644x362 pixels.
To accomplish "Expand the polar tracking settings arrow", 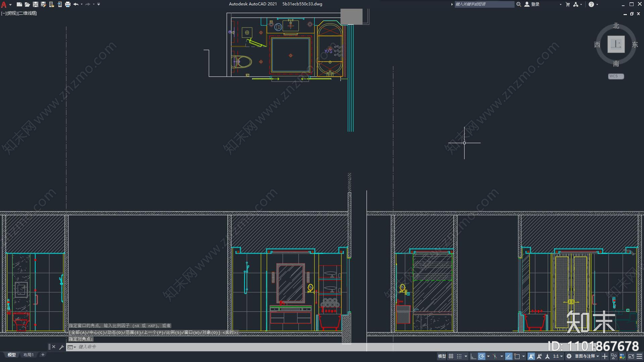I will 488,356.
